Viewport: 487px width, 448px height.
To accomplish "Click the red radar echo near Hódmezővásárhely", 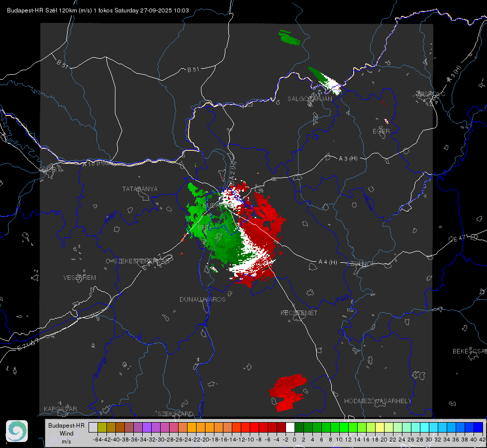I will 288,393.
